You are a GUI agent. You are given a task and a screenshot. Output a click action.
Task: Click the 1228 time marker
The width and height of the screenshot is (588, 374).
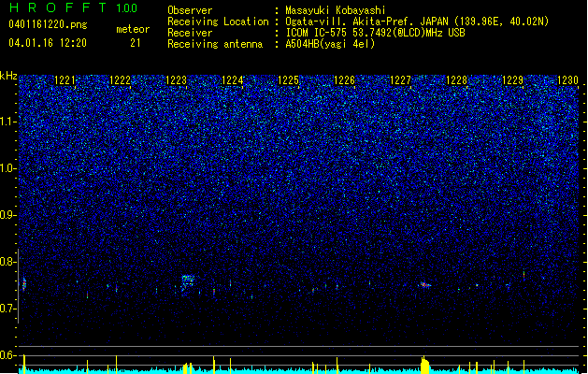[456, 80]
